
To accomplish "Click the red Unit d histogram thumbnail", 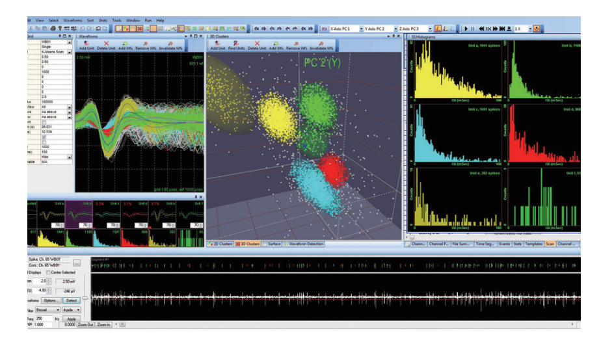I will (x=135, y=238).
